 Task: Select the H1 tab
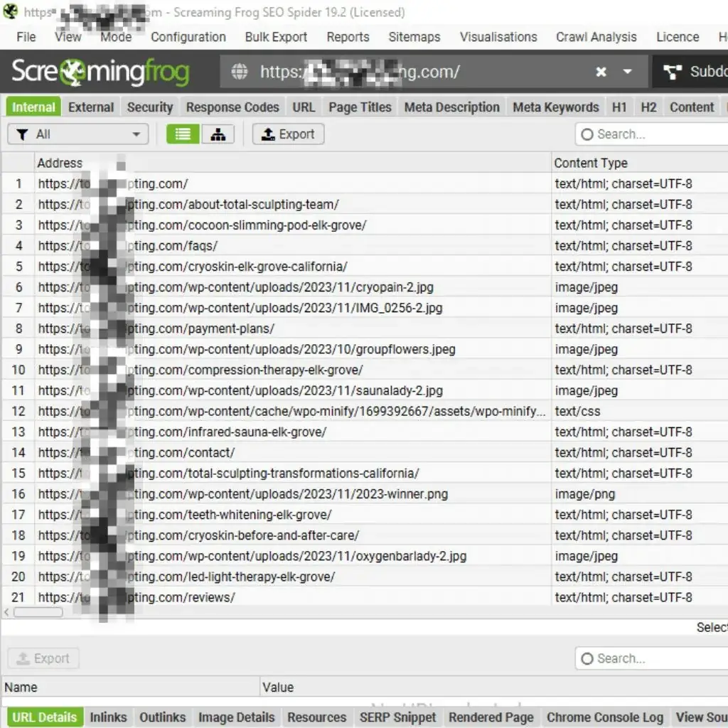619,107
